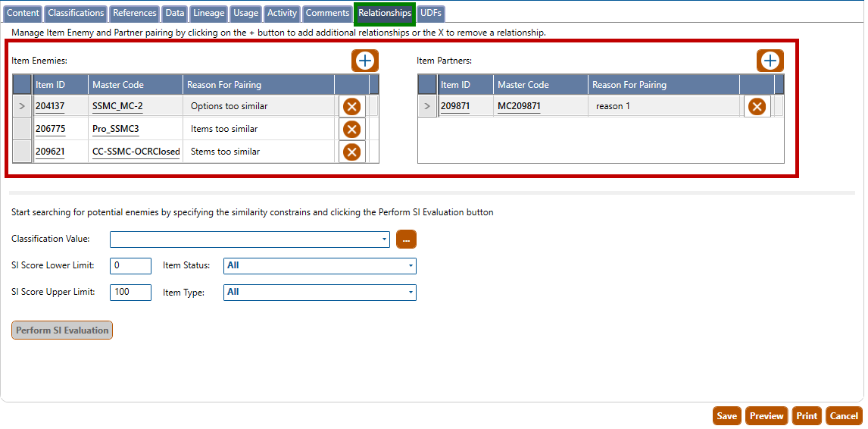Viewport: 868px width, 429px height.
Task: Open the Item Type dropdown
Action: 411,293
